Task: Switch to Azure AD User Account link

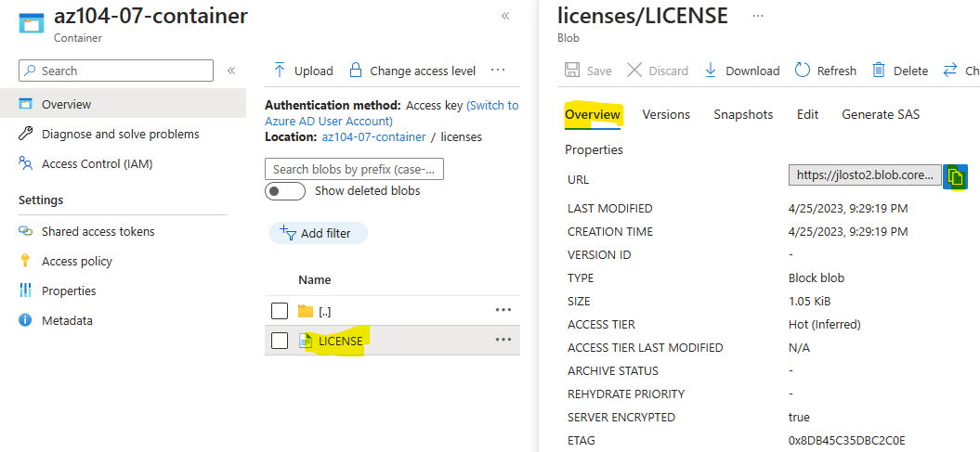Action: 392,113
